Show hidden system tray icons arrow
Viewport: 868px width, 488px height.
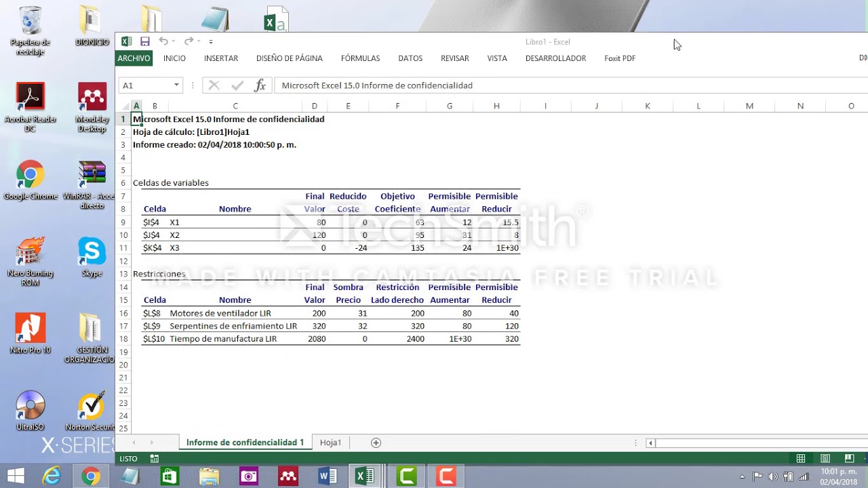pos(742,476)
